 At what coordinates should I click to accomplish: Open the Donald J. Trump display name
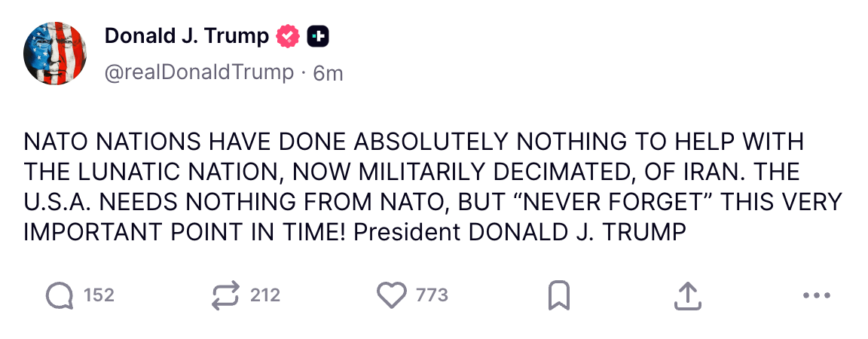pyautogui.click(x=186, y=35)
